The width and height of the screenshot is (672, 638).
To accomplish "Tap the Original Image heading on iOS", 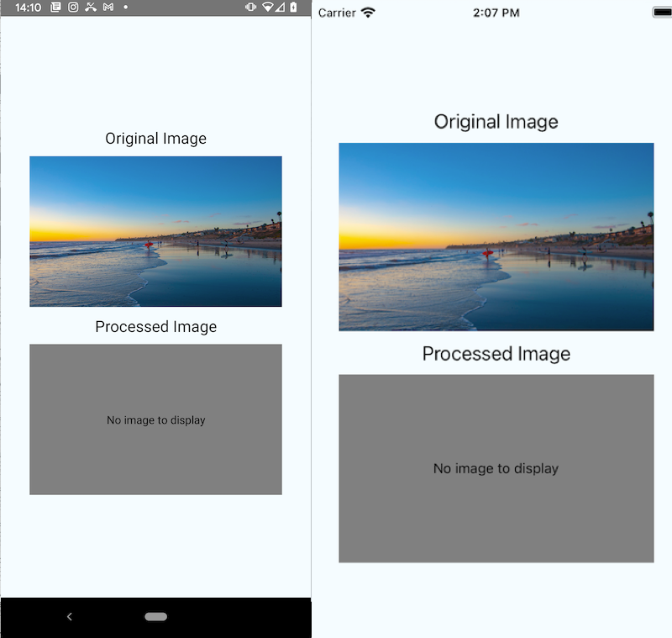I will tap(496, 122).
